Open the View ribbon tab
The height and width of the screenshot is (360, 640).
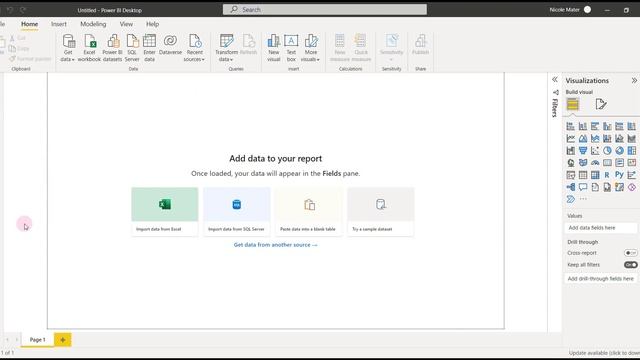point(126,24)
